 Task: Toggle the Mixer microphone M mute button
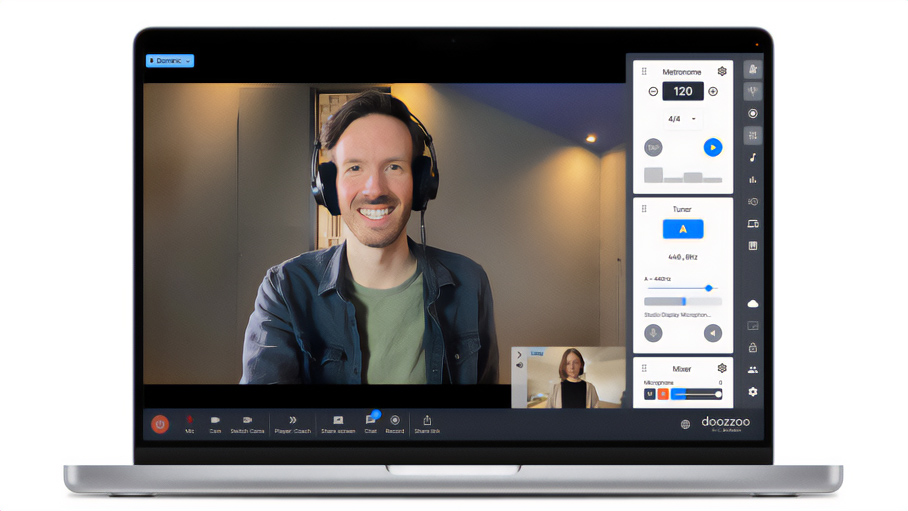pyautogui.click(x=649, y=394)
